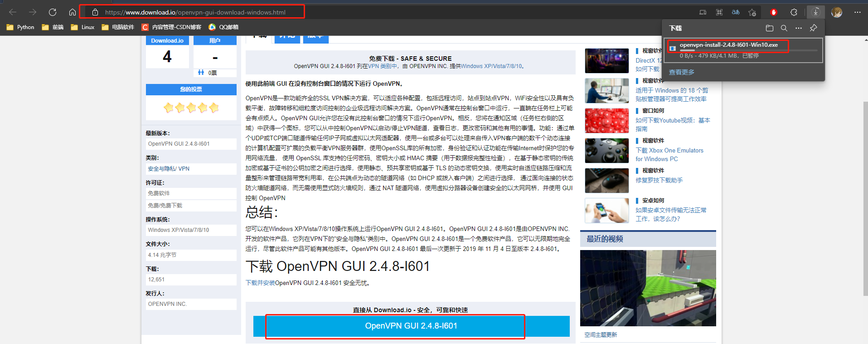Go back using the browser back arrow

point(13,12)
